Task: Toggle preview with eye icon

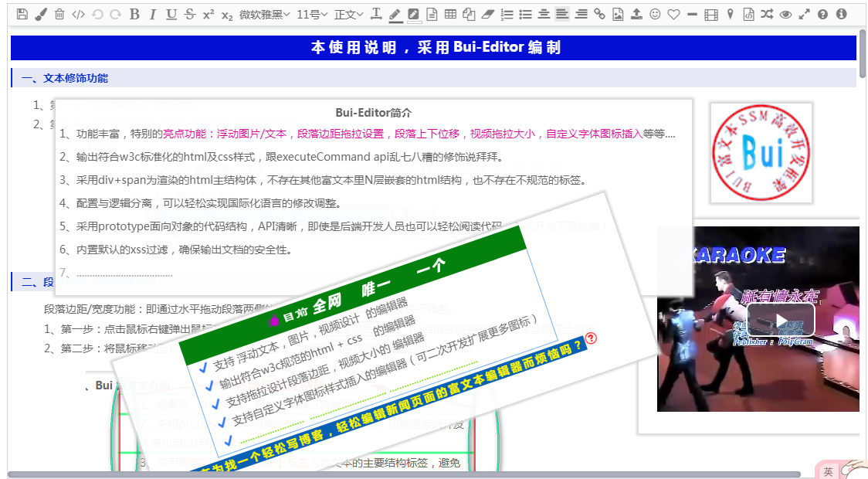Action: click(x=785, y=15)
